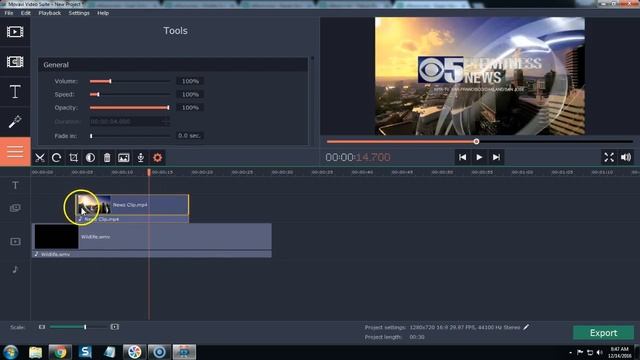Click the microphone Record audio icon
Viewport: 640px width, 360px height.
tap(140, 158)
